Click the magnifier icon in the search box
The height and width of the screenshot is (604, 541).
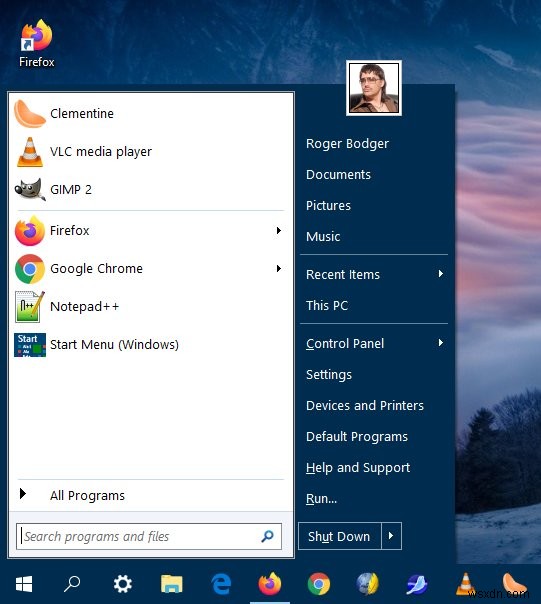267,536
